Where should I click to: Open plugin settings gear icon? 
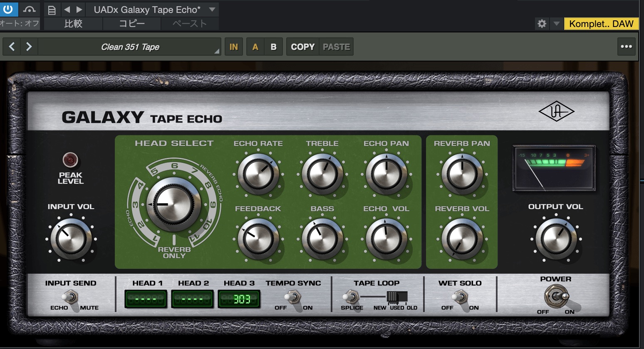click(x=542, y=24)
